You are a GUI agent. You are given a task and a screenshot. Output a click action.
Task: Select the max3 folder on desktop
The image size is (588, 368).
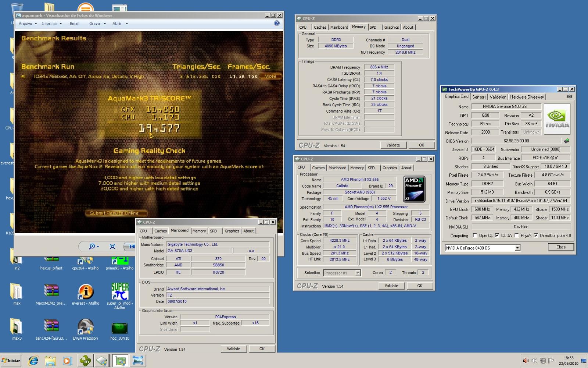point(17,329)
